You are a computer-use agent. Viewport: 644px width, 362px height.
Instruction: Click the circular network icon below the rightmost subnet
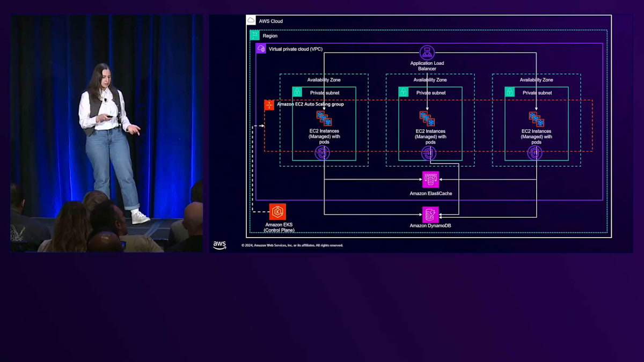click(535, 153)
